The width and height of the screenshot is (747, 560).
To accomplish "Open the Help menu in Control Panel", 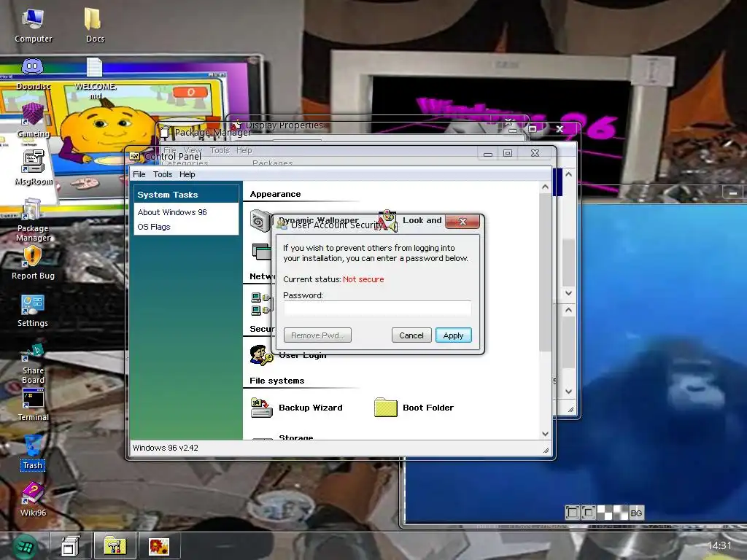I will coord(187,174).
